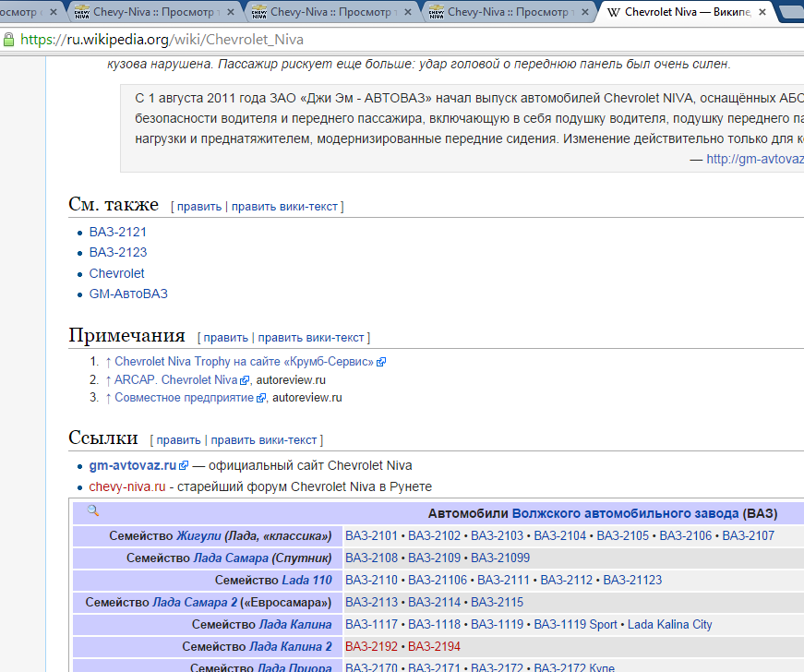Open the red ВАЗ-2194 link
The height and width of the screenshot is (672, 804).
click(434, 647)
